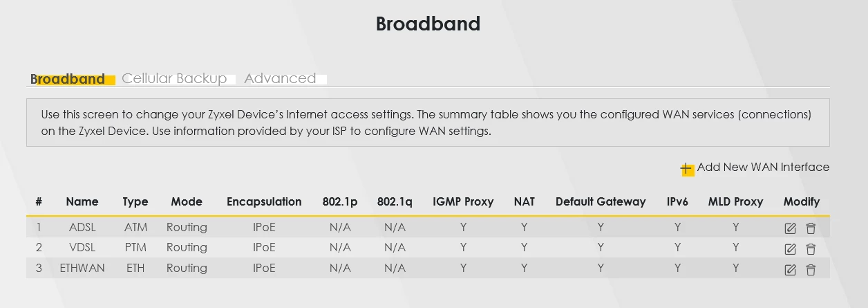This screenshot has height=308, width=868.
Task: Delete the ETHWAN interface entry
Action: point(811,270)
